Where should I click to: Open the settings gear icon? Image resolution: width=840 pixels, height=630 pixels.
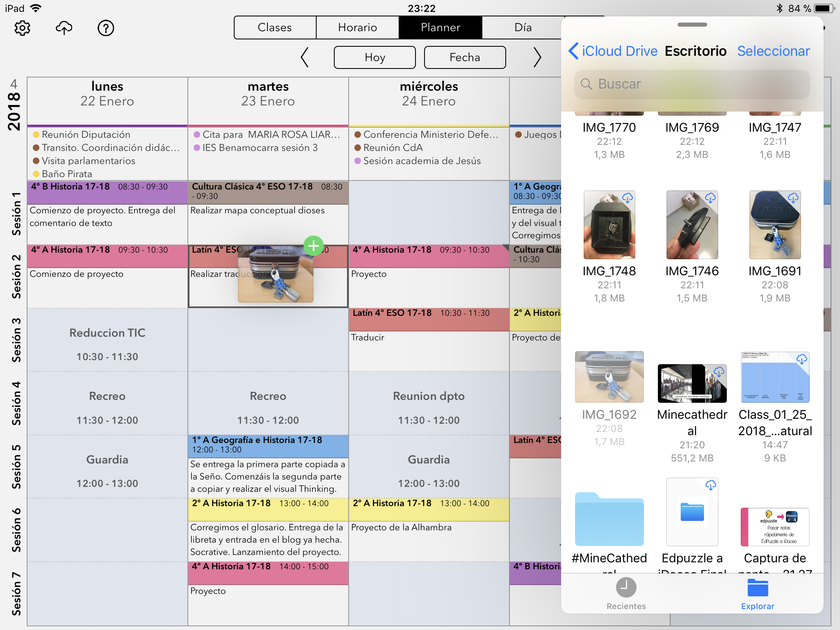[22, 28]
